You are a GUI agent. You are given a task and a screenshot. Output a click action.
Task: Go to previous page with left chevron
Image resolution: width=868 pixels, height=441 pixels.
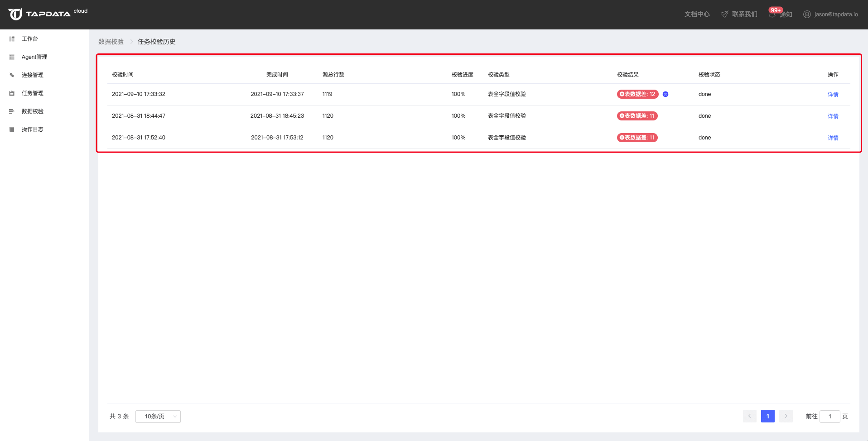pyautogui.click(x=749, y=416)
